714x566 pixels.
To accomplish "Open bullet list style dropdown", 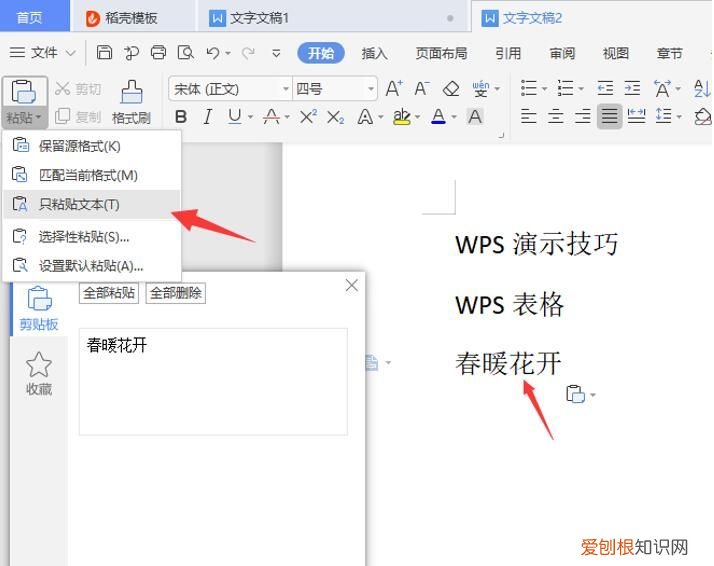I will 544,88.
